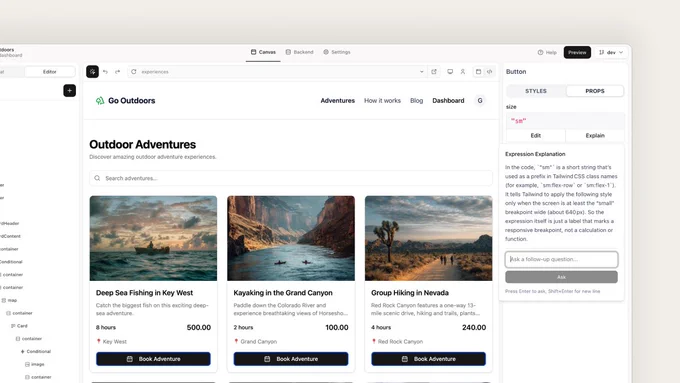Click the "sm" size expression value
The width and height of the screenshot is (680, 383).
pyautogui.click(x=519, y=121)
